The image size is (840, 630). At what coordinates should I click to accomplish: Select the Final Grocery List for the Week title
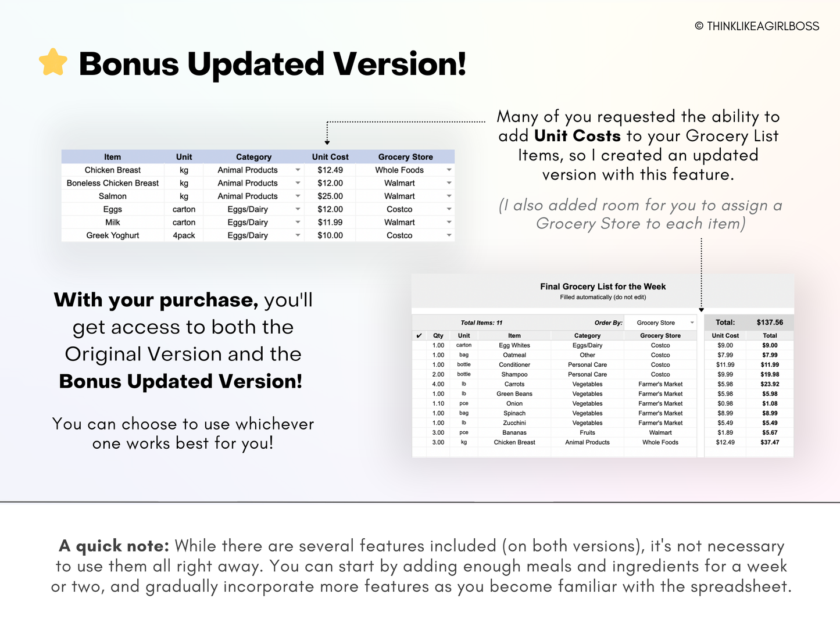(x=602, y=286)
